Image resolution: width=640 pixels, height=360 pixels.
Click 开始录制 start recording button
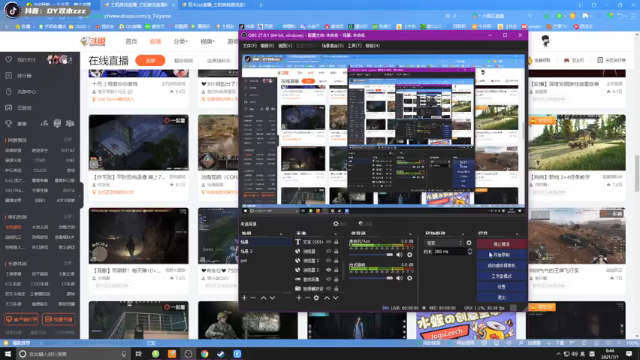click(502, 255)
